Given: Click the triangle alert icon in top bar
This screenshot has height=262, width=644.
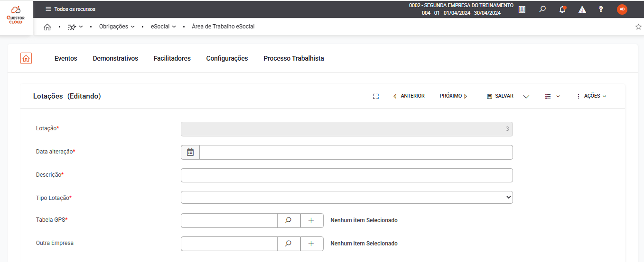Looking at the screenshot, I should point(582,9).
